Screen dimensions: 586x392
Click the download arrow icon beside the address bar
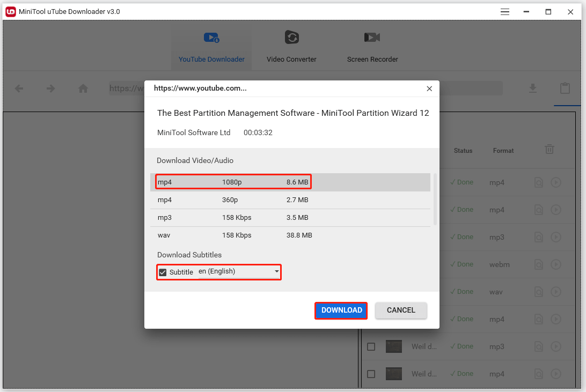(x=533, y=88)
